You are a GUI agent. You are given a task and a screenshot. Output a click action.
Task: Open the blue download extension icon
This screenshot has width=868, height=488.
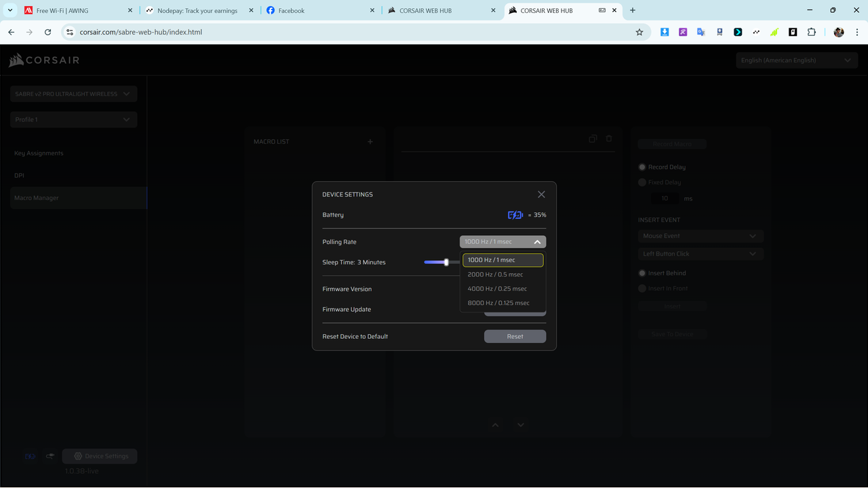click(x=665, y=32)
